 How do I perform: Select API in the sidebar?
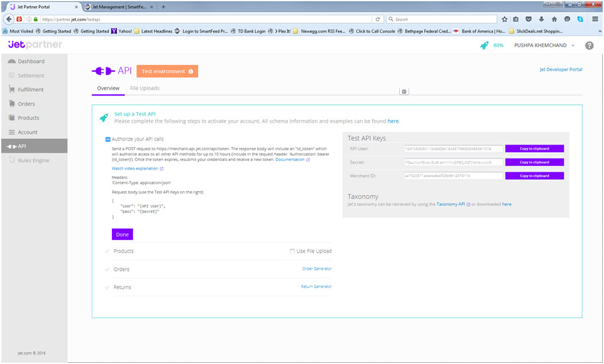(35, 146)
